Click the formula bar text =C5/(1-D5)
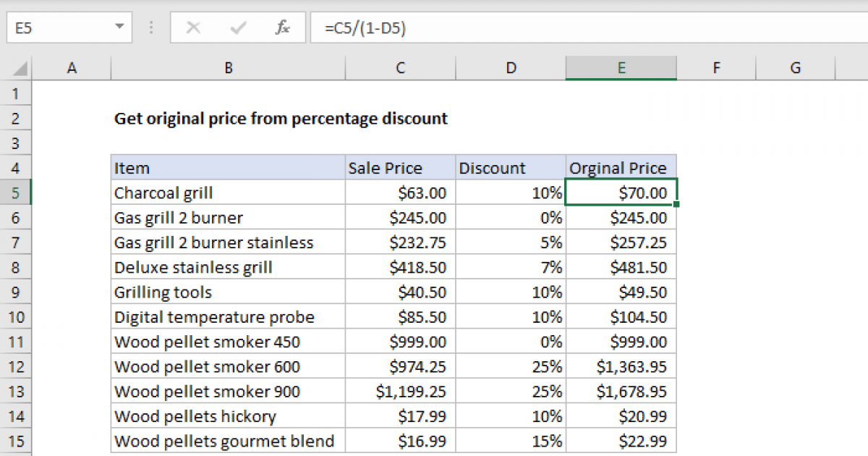The image size is (868, 456). tap(370, 28)
